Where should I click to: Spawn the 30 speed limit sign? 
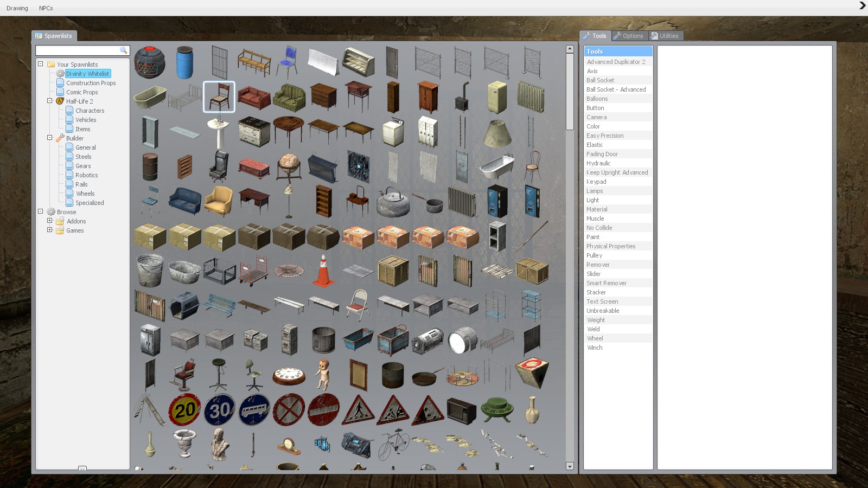click(219, 409)
